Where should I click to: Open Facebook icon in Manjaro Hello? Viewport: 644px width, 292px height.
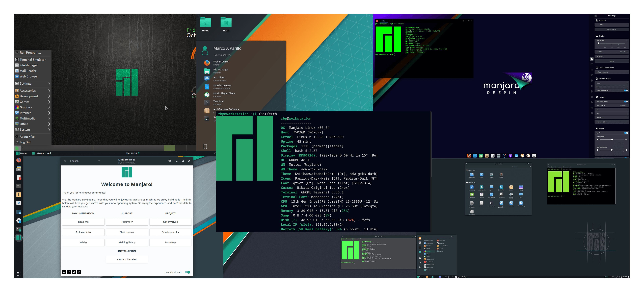click(x=69, y=272)
